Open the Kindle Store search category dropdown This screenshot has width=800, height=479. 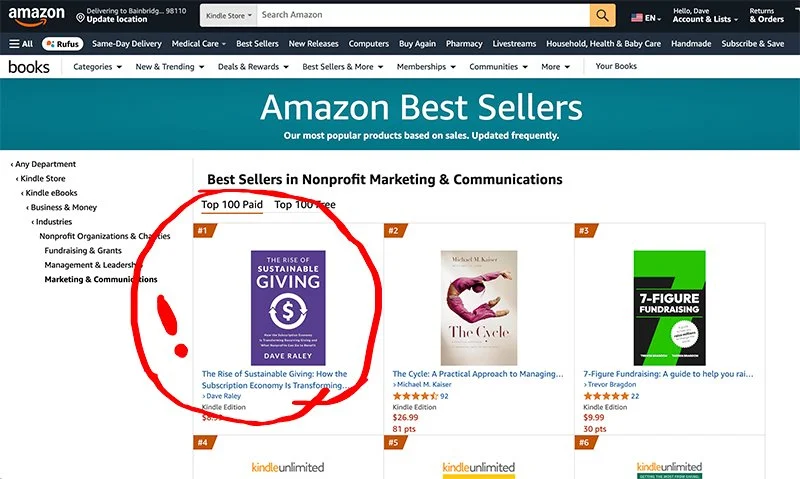tap(229, 15)
